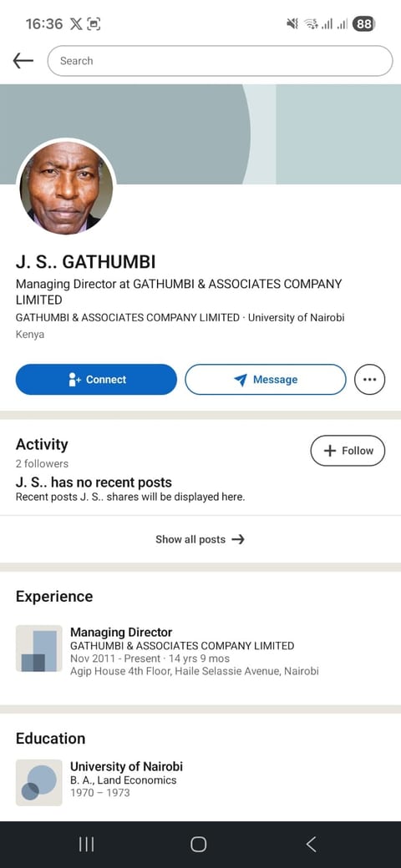This screenshot has height=868, width=401.
Task: Tap the X notification icon in status bar
Action: [x=76, y=24]
